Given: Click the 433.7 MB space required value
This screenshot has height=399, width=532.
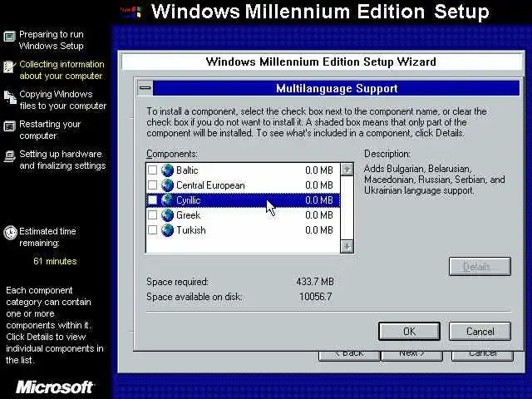Looking at the screenshot, I should (315, 282).
